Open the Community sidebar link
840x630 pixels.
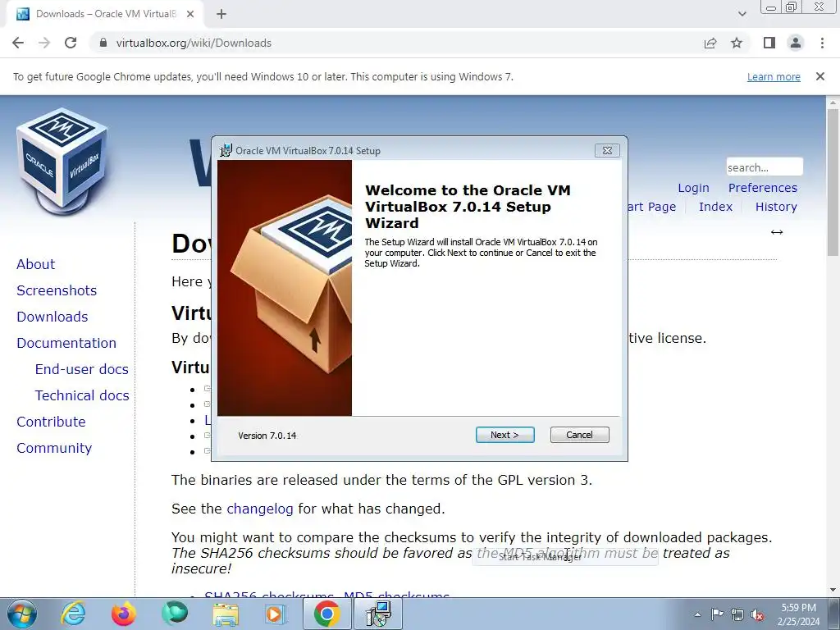point(54,448)
